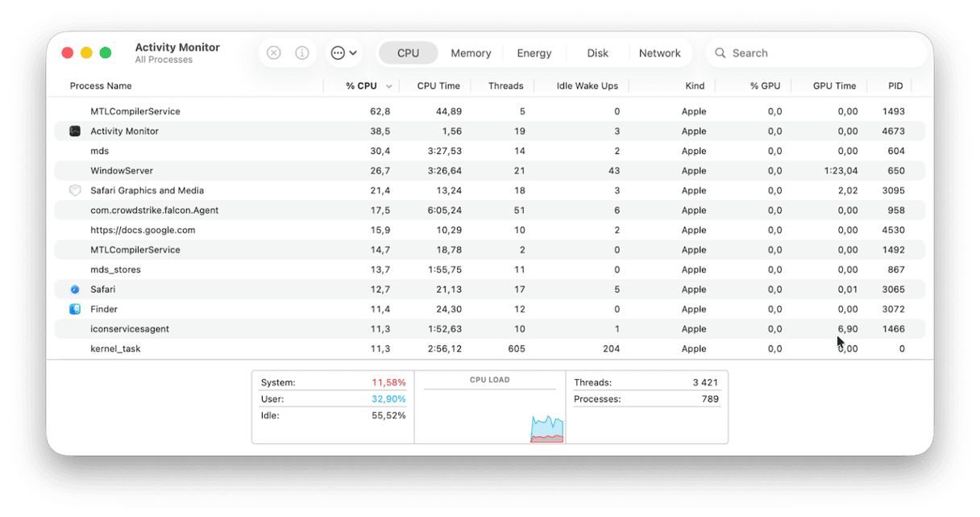Select the Activity Monitor process row
The width and height of the screenshot is (980, 517).
coord(490,131)
